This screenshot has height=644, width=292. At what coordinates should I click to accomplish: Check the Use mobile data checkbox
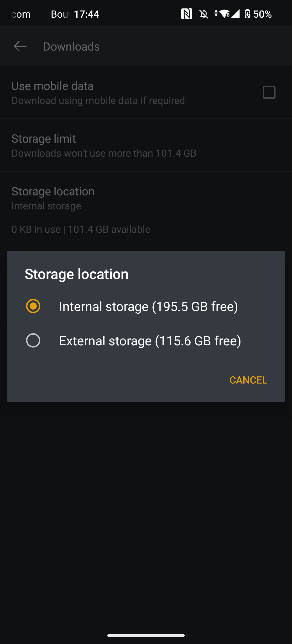pyautogui.click(x=269, y=93)
